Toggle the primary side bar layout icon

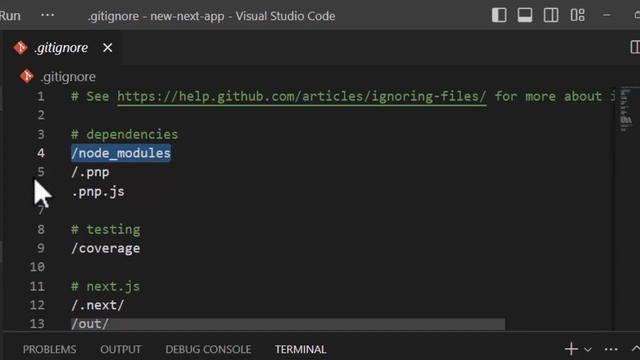(499, 16)
